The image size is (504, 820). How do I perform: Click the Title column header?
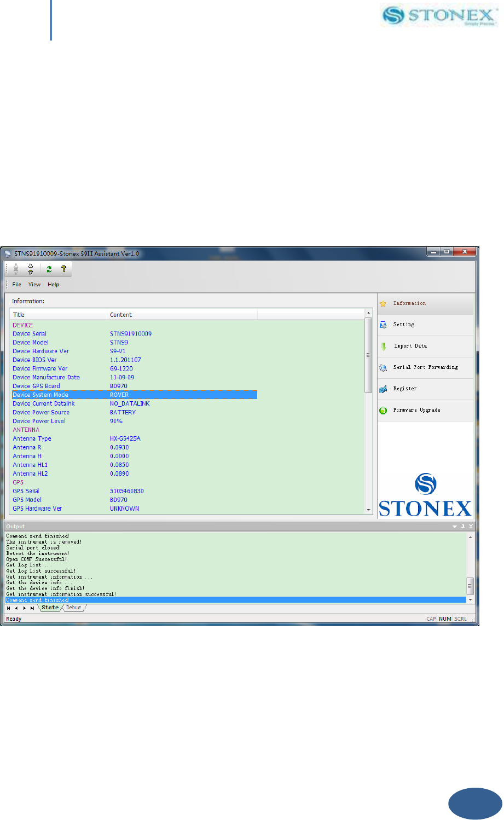coord(59,315)
